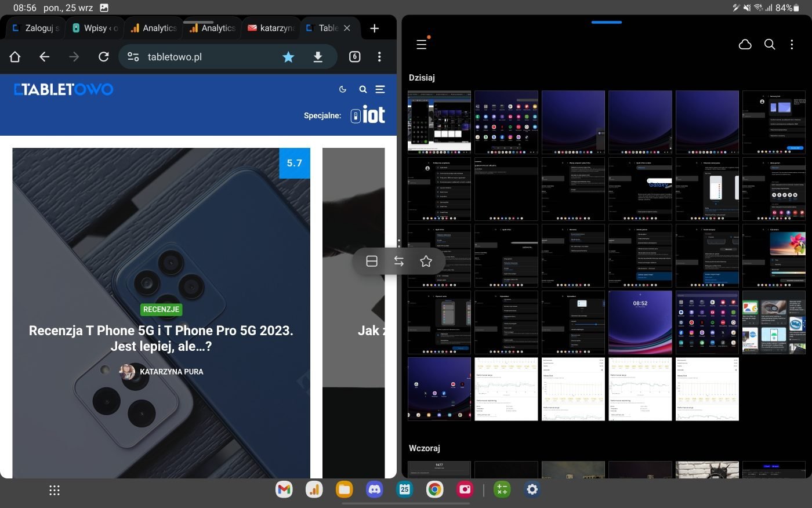812x508 pixels.
Task: Open Chrome three-dot menu
Action: point(379,57)
